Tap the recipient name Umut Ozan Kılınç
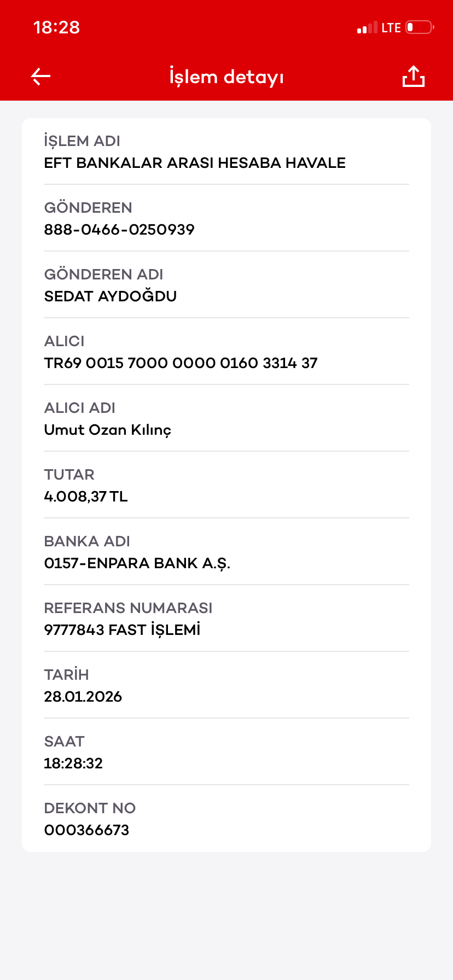The width and height of the screenshot is (453, 980). click(108, 430)
